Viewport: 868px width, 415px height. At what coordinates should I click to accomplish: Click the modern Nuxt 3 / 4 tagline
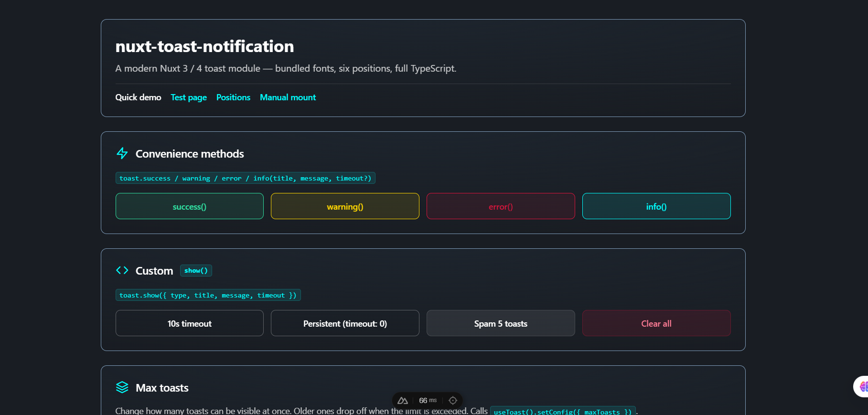click(286, 68)
